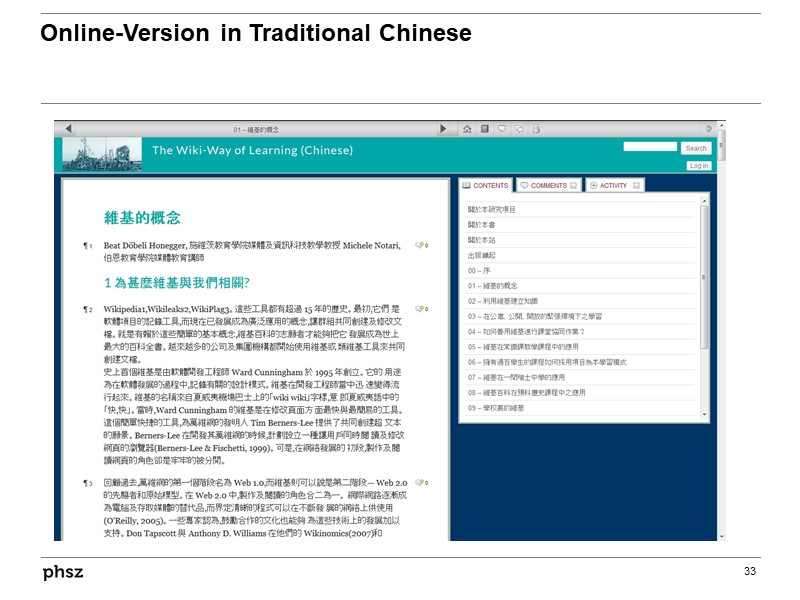Select the CONTENTS tab
This screenshot has height=600, width=800.
pos(486,186)
